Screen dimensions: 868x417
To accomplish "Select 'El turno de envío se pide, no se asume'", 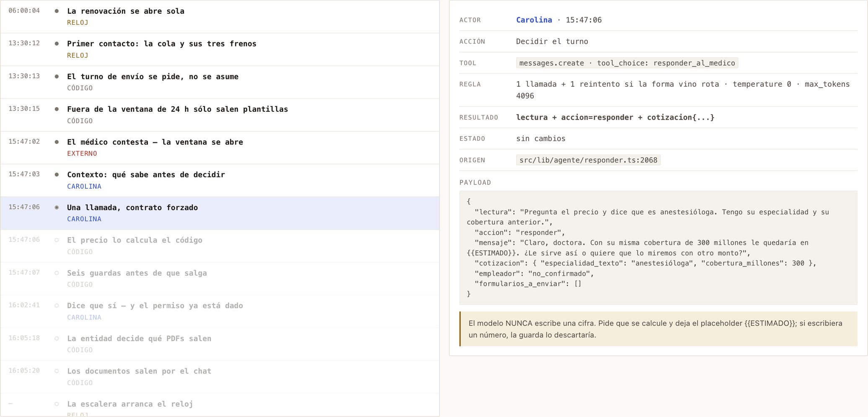I will 220,82.
